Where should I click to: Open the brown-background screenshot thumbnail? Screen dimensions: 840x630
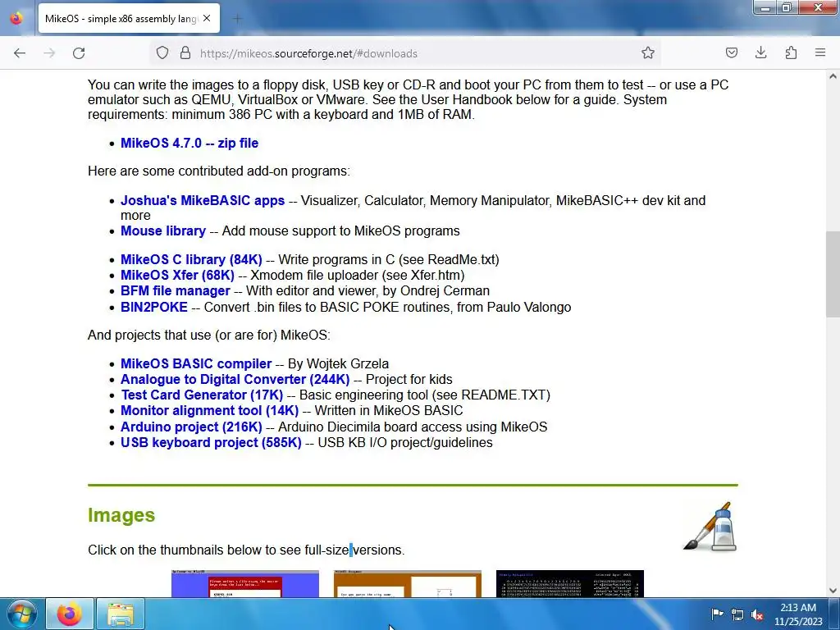(x=408, y=584)
